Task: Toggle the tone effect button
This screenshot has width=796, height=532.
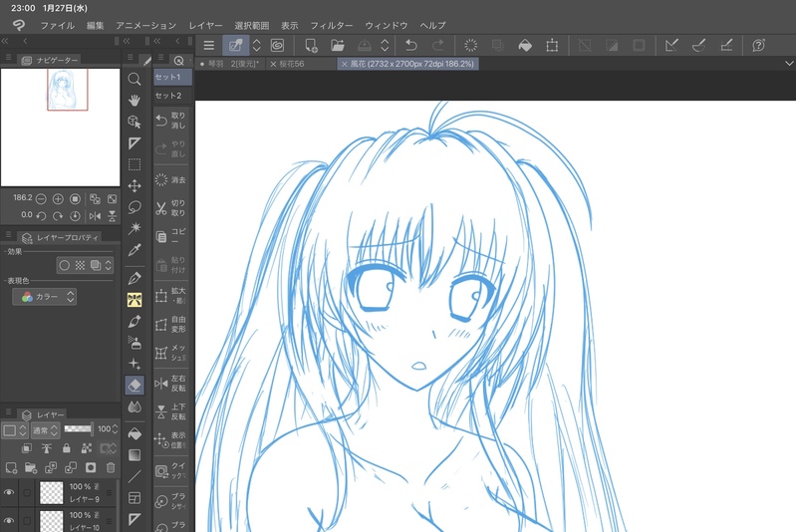Action: click(80, 265)
